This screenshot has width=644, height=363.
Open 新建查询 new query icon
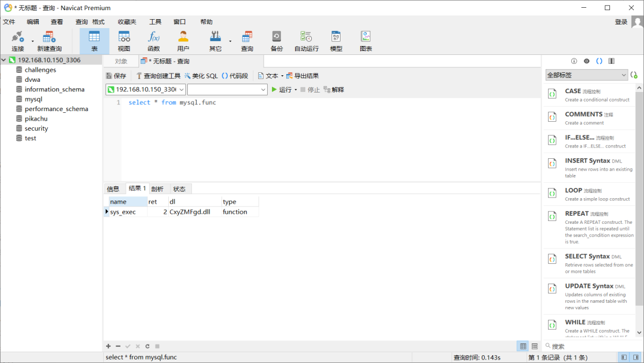[x=49, y=41]
